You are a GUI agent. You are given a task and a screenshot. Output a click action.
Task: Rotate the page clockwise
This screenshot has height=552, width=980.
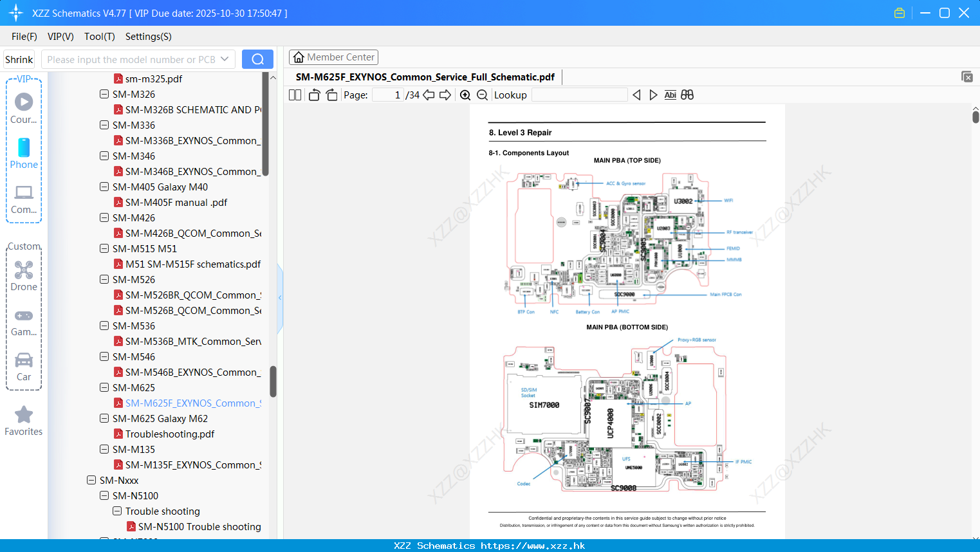(x=331, y=95)
